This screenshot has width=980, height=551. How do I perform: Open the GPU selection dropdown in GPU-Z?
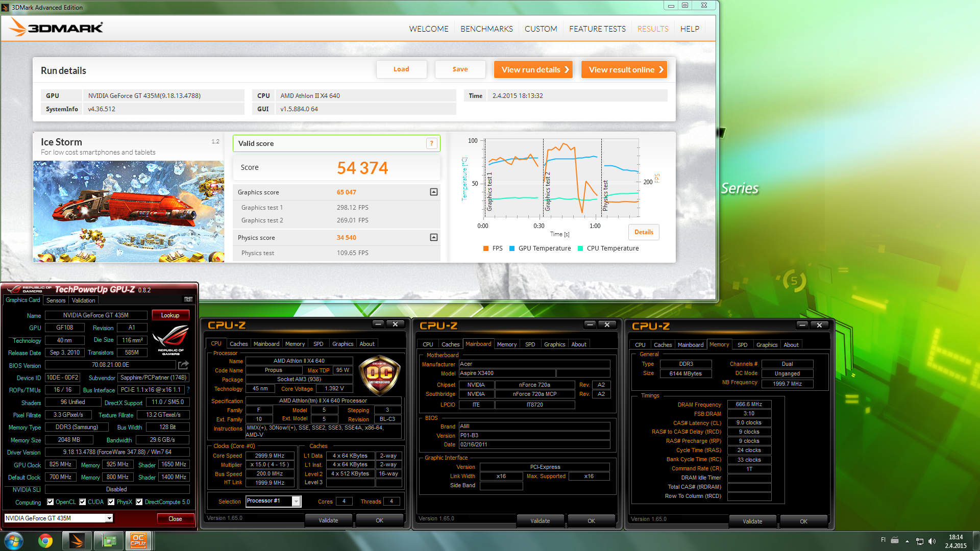(109, 518)
